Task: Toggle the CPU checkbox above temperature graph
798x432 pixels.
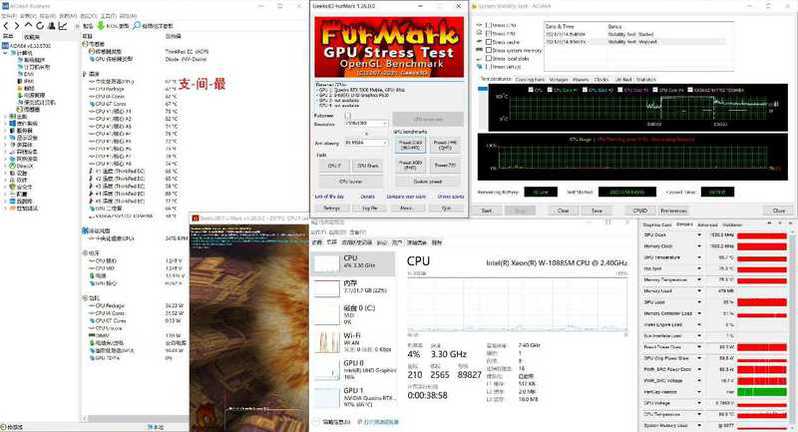Action: pyautogui.click(x=531, y=90)
